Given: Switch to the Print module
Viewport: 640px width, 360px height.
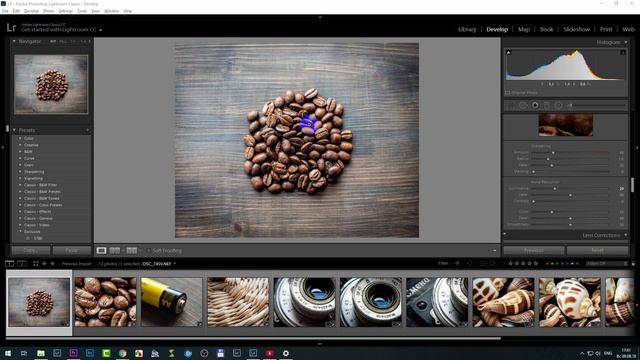Looking at the screenshot, I should [606, 29].
